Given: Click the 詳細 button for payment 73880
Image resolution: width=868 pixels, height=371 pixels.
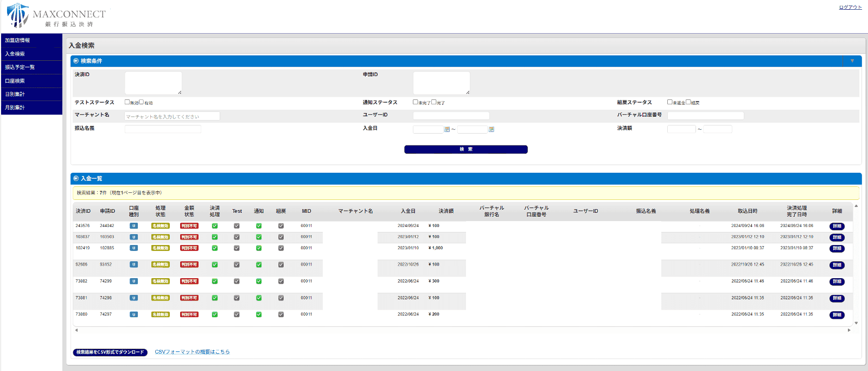Looking at the screenshot, I should (837, 315).
